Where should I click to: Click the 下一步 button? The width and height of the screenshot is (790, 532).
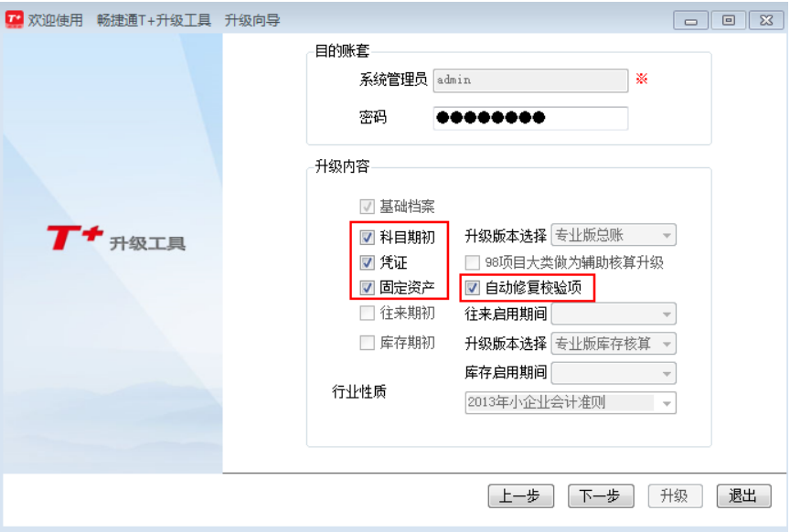click(601, 496)
